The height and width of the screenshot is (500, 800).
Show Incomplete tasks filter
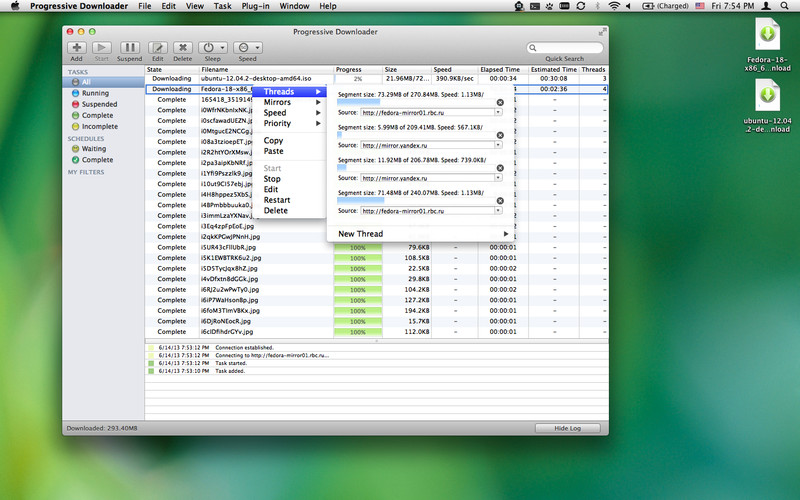[99, 127]
